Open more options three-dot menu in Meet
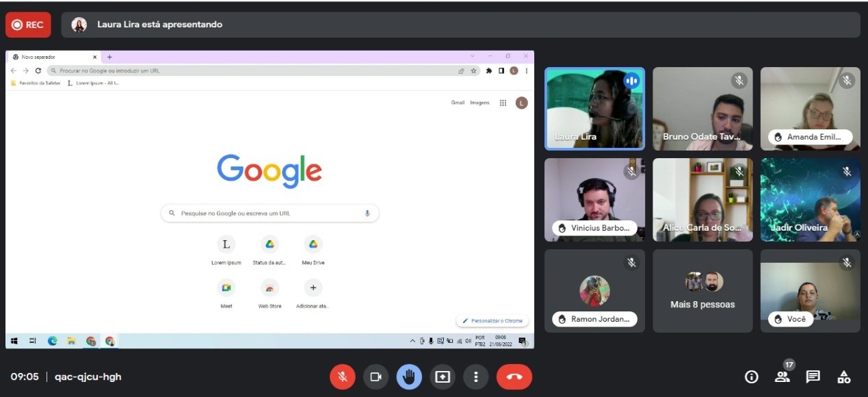This screenshot has width=868, height=397. (475, 376)
